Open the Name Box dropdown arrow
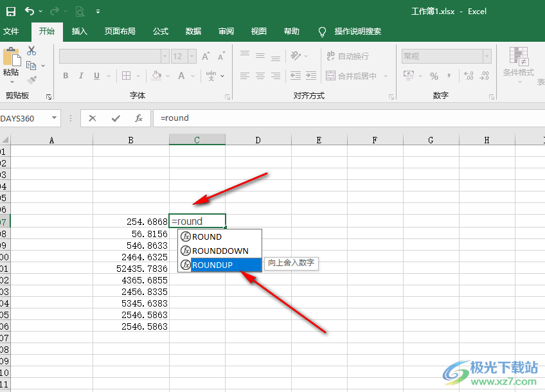The image size is (545, 392). pos(54,118)
